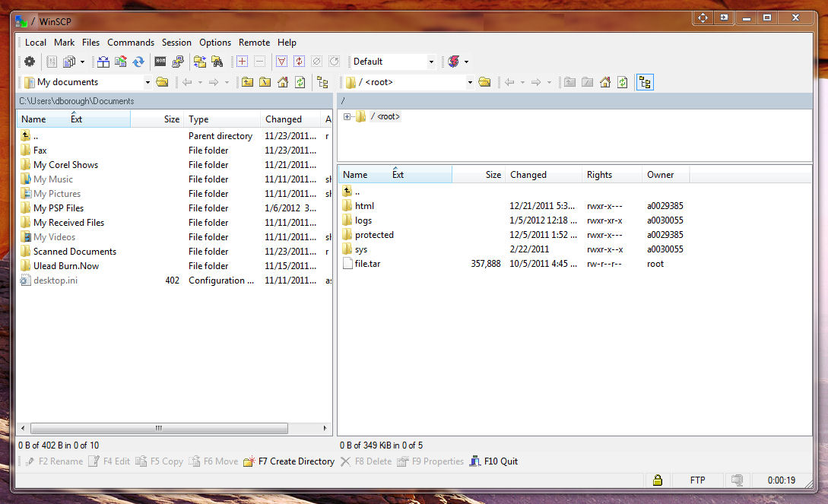The width and height of the screenshot is (828, 504).
Task: Select the protected remote folder
Action: (374, 235)
